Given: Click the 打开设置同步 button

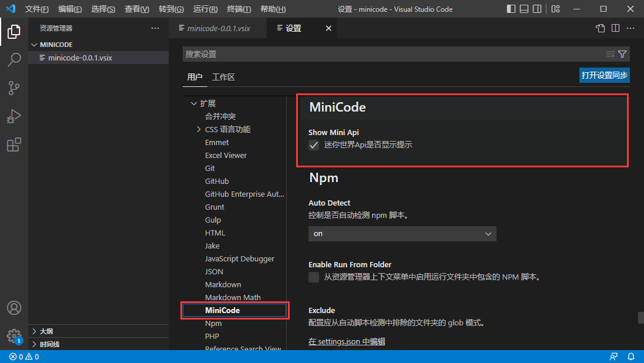Looking at the screenshot, I should 604,75.
